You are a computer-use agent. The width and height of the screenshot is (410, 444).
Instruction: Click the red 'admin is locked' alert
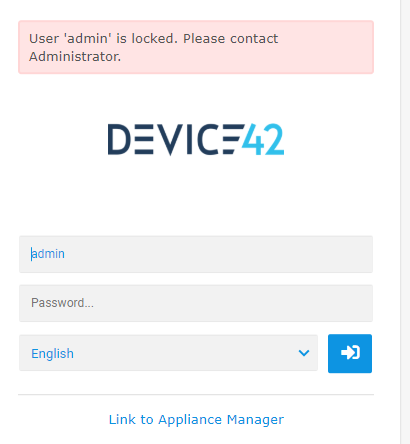(196, 47)
